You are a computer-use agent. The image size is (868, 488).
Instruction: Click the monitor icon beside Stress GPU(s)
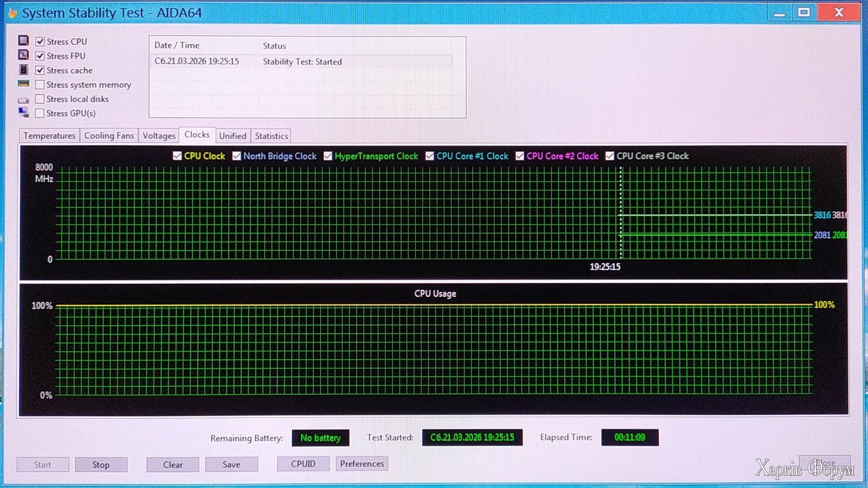[x=24, y=113]
